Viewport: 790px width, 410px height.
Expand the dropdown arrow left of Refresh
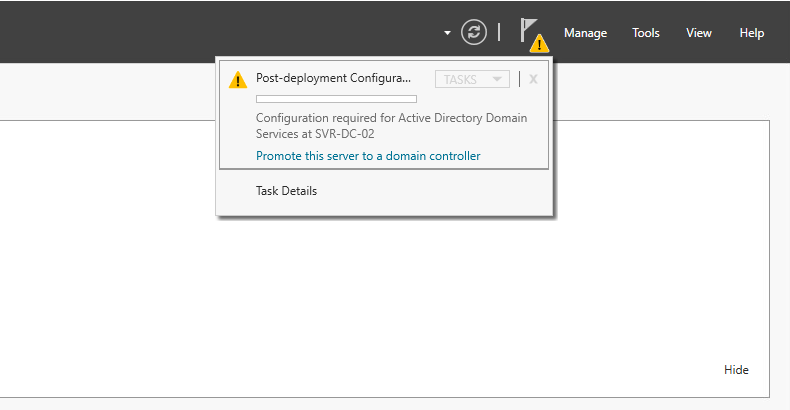point(447,33)
